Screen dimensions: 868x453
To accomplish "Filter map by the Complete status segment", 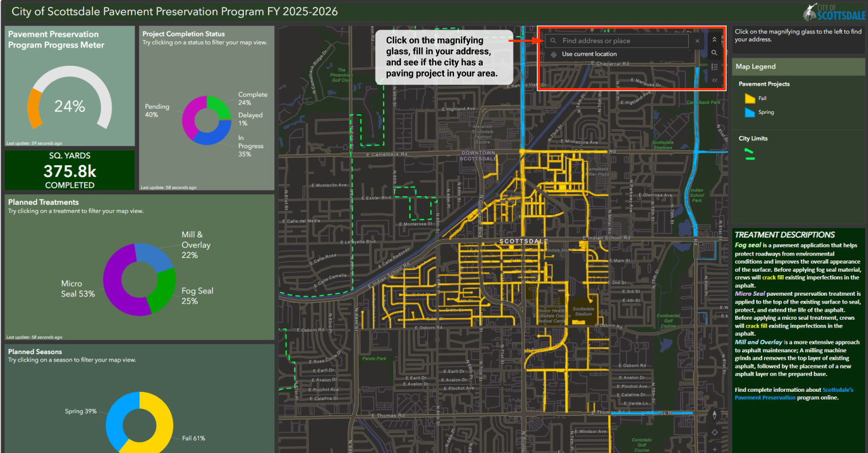I will point(219,105).
